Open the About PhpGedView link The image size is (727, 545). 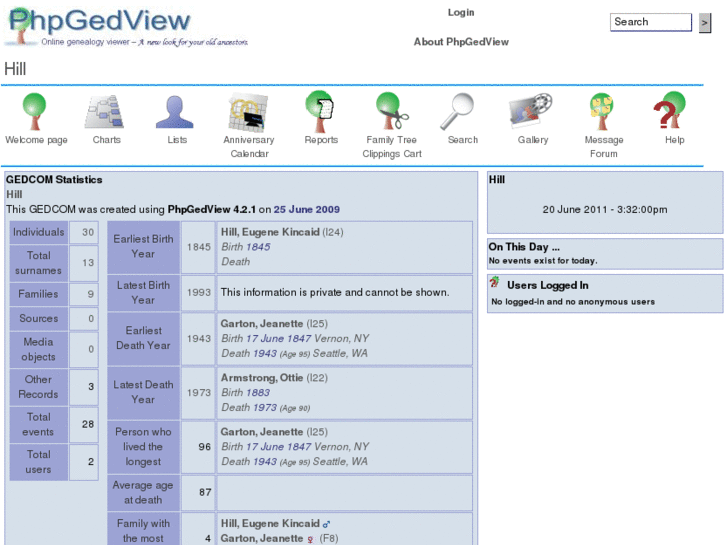(x=461, y=42)
